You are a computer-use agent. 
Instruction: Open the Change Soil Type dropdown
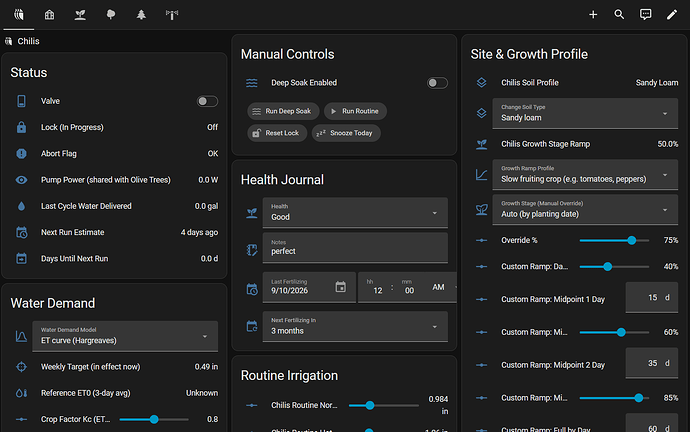click(x=585, y=113)
